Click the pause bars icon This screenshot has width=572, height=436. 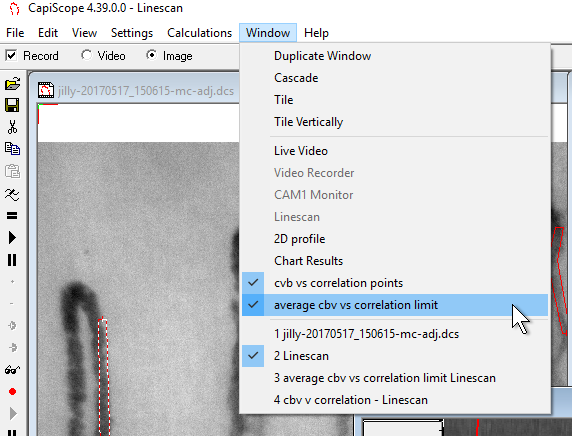pos(12,260)
